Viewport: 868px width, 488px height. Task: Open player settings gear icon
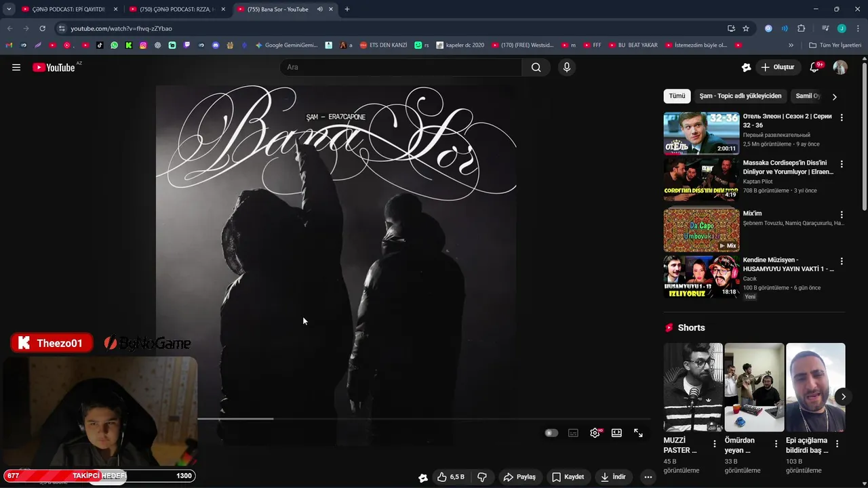click(595, 432)
